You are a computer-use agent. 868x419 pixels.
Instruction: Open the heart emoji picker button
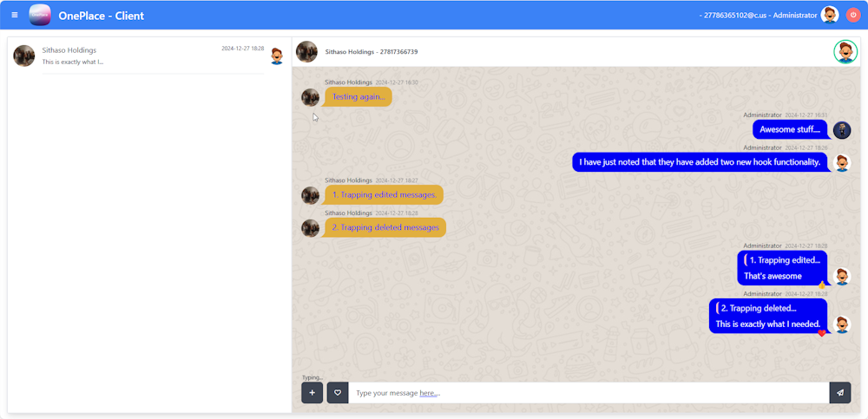click(x=338, y=392)
